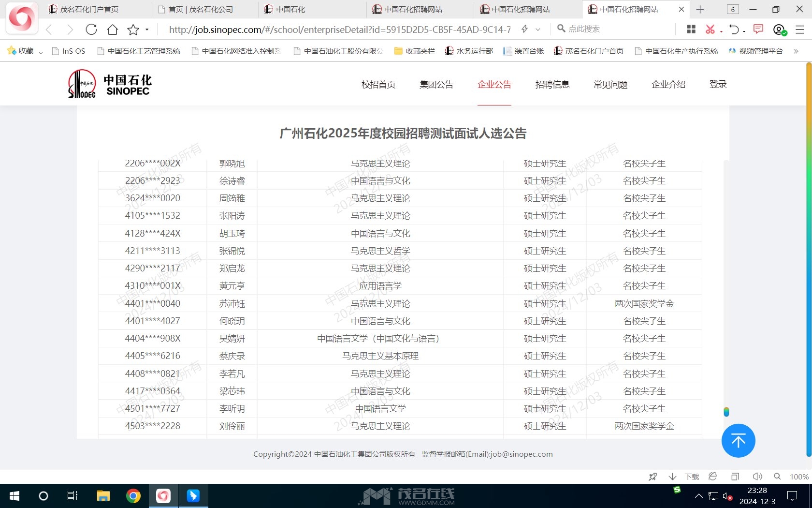The image size is (812, 508).
Task: Click the browser refresh icon
Action: (x=91, y=30)
